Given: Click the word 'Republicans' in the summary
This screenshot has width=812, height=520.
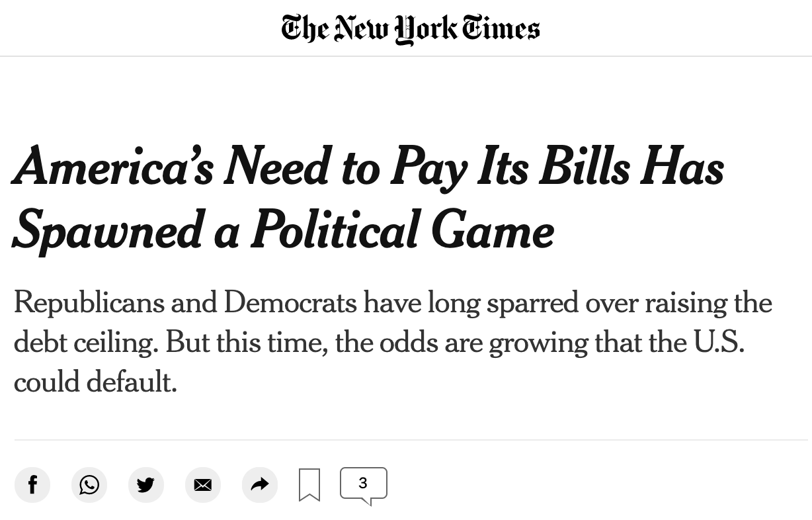Looking at the screenshot, I should (x=89, y=304).
